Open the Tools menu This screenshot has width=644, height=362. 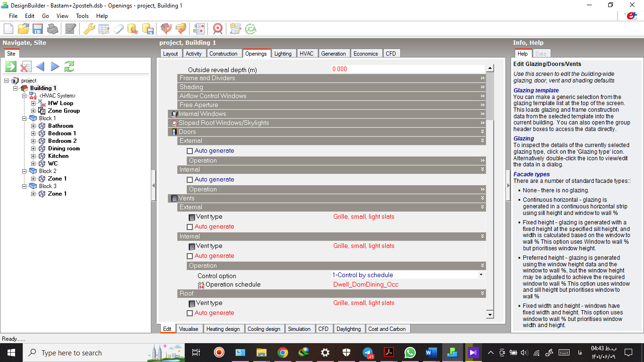(82, 16)
